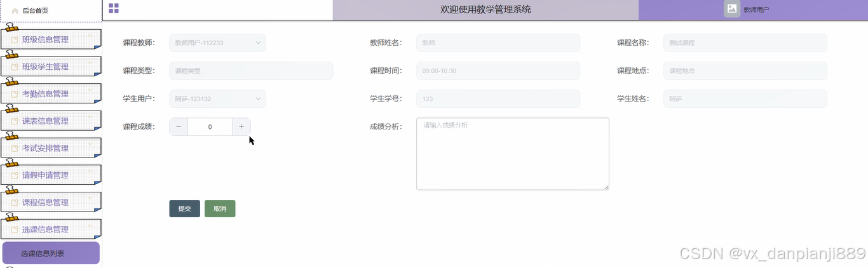Click the 学生姓名 input field
Viewport: 868px width, 268px height.
point(745,99)
